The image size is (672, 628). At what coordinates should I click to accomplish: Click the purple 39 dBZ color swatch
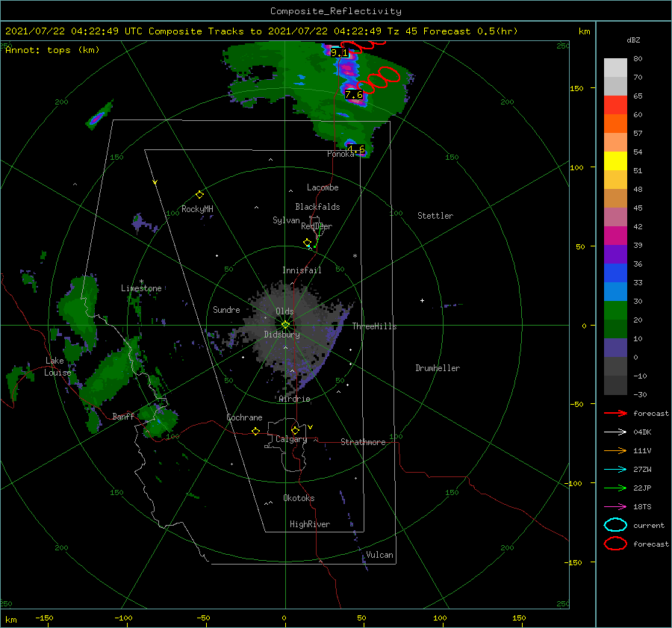pyautogui.click(x=615, y=254)
